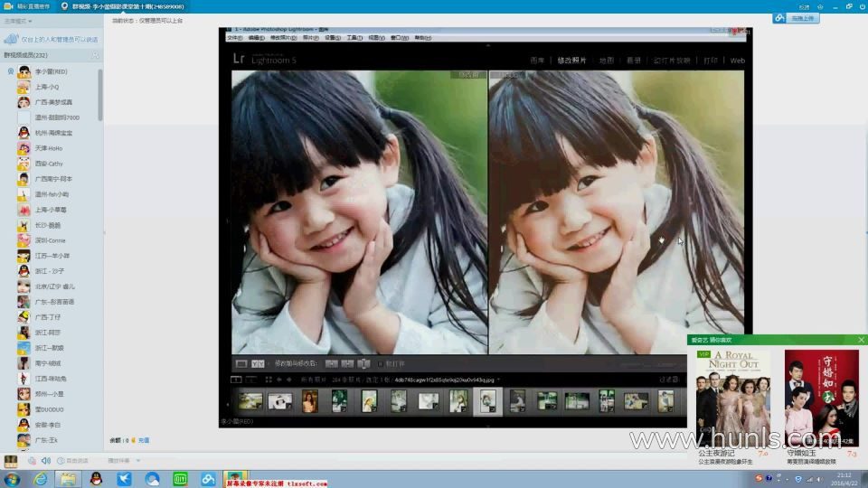868x488 pixels.
Task: Open filename dropdown arrow in filmstrip bar
Action: coord(498,380)
